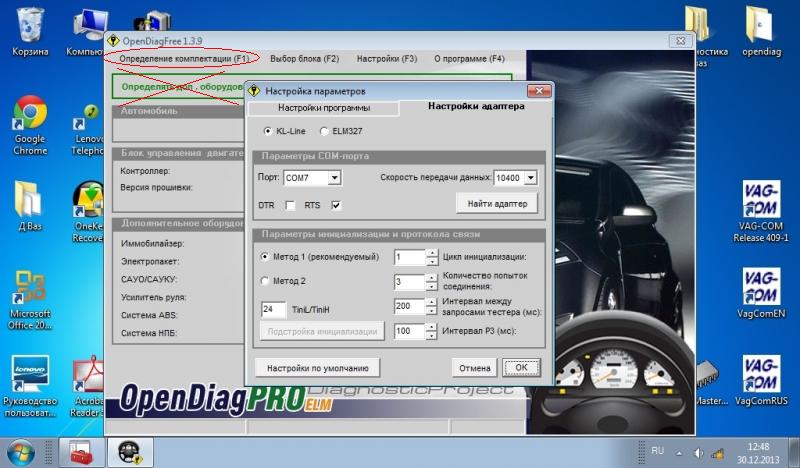Confirm settings with OK button
800x468 pixels.
click(521, 367)
